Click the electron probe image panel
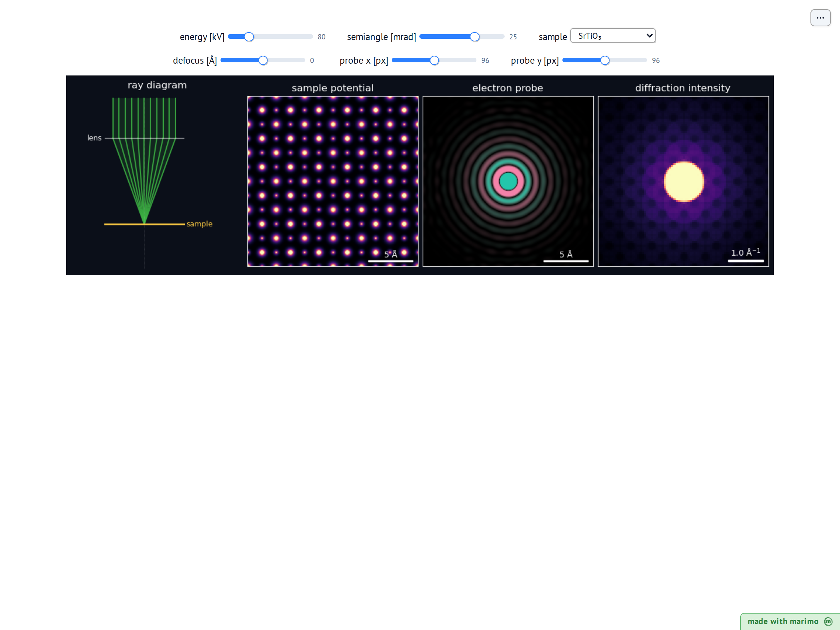The width and height of the screenshot is (840, 630). 508,181
